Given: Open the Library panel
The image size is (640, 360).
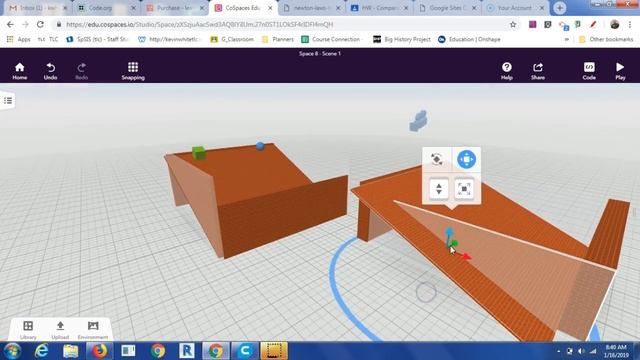Looking at the screenshot, I should 28,329.
